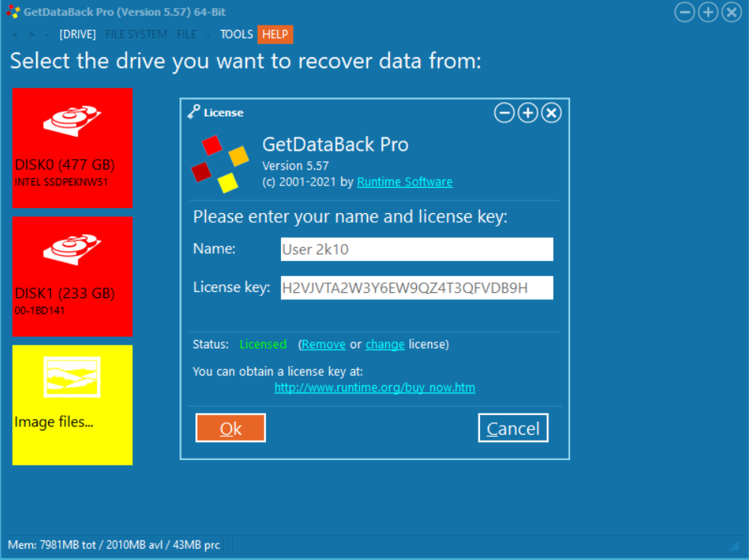The height and width of the screenshot is (560, 749).
Task: Open the runtime.org buy_now.htm link
Action: pos(374,387)
